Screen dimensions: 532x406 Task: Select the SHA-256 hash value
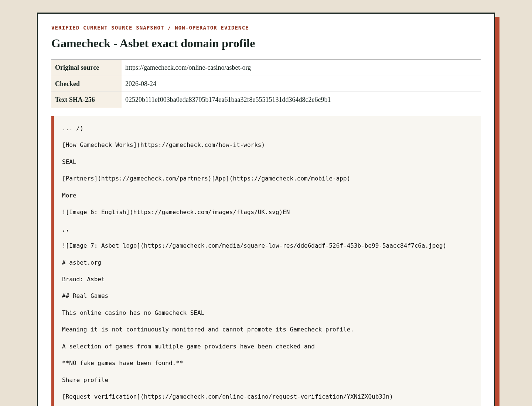pos(228,100)
